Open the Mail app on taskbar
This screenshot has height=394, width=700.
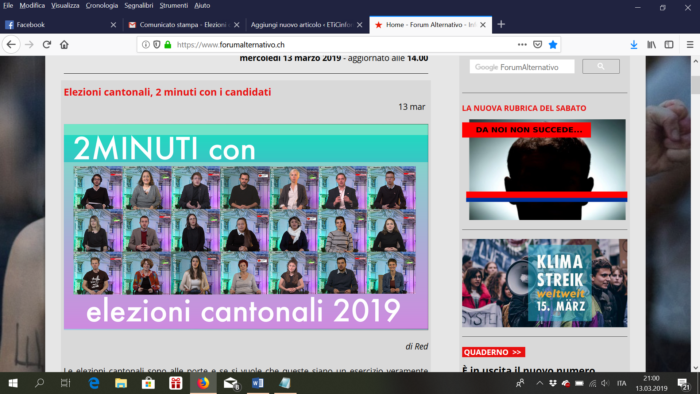coord(231,383)
